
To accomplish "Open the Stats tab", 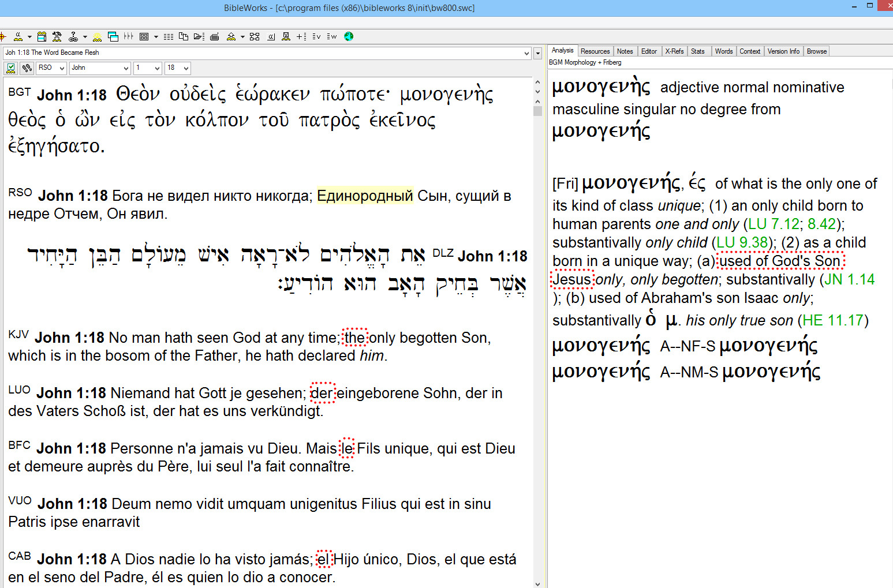I will (x=698, y=51).
